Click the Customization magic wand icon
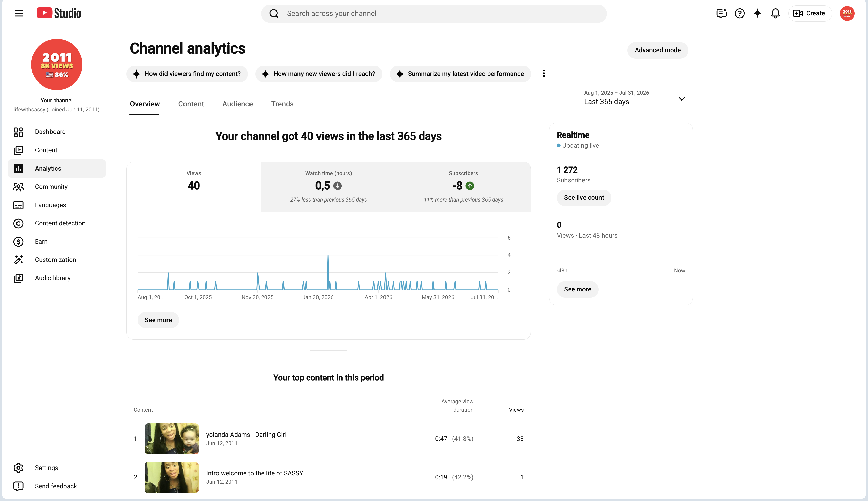The height and width of the screenshot is (501, 868). tap(18, 260)
